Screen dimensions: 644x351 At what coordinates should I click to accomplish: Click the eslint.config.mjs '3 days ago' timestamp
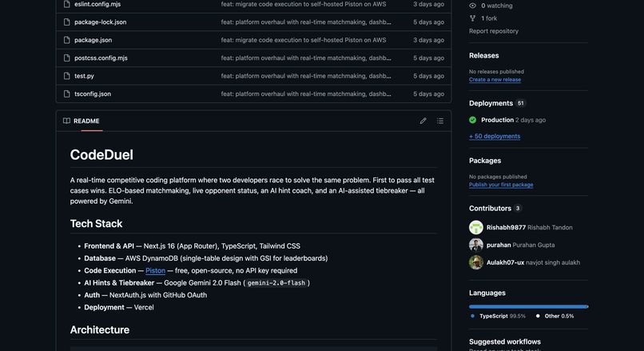[428, 4]
